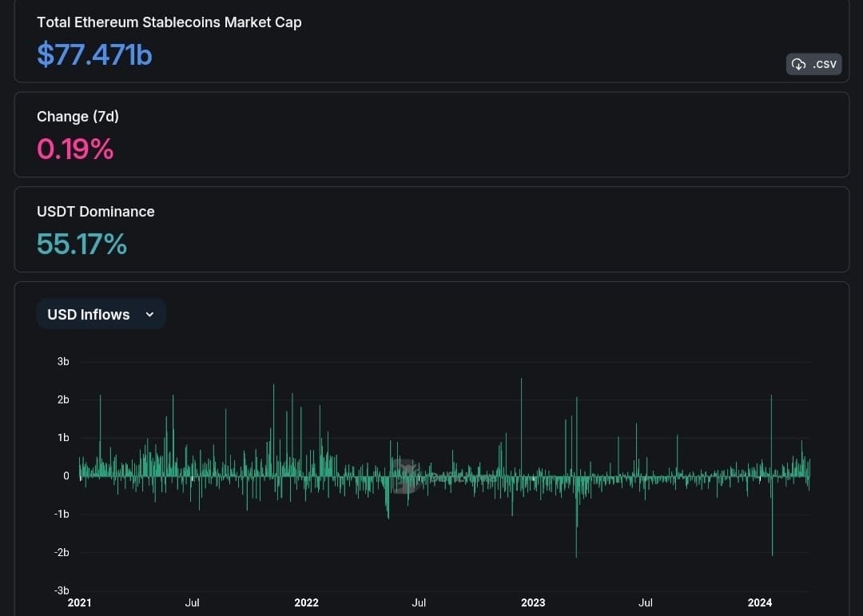The width and height of the screenshot is (863, 616).
Task: Click the 2023 axis label
Action: point(533,603)
